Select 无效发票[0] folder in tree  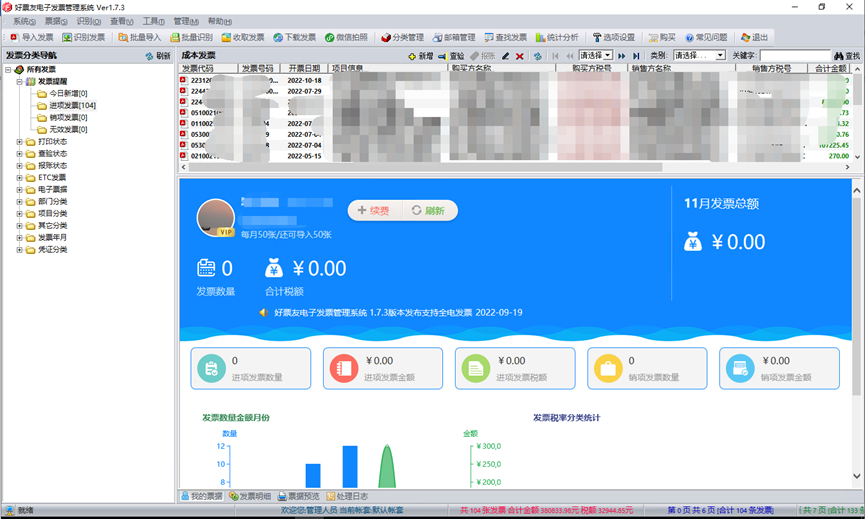[62, 130]
